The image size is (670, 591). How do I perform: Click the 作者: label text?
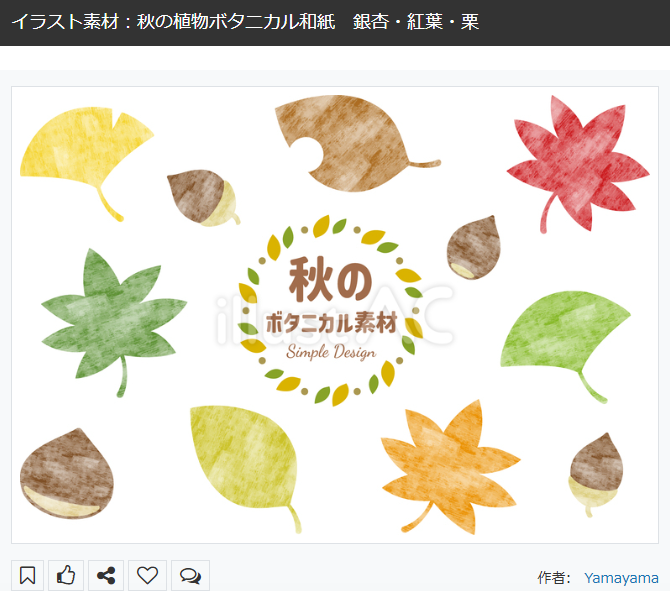pos(554,578)
